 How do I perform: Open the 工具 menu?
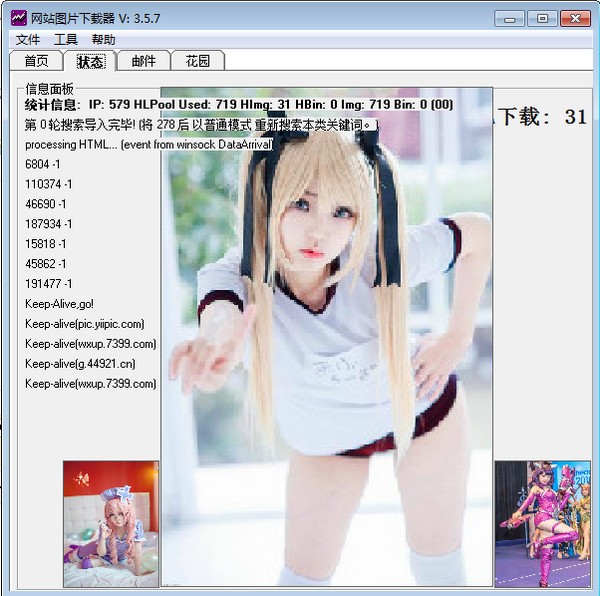pyautogui.click(x=65, y=39)
